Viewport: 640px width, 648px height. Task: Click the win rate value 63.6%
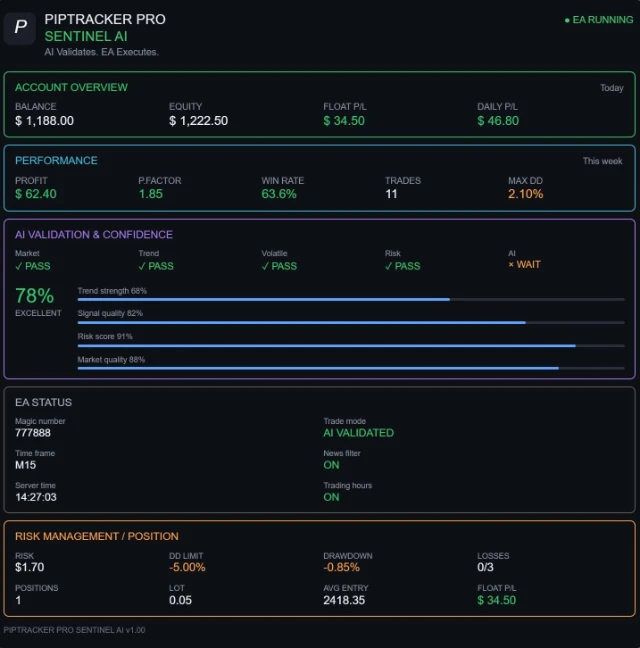point(279,194)
